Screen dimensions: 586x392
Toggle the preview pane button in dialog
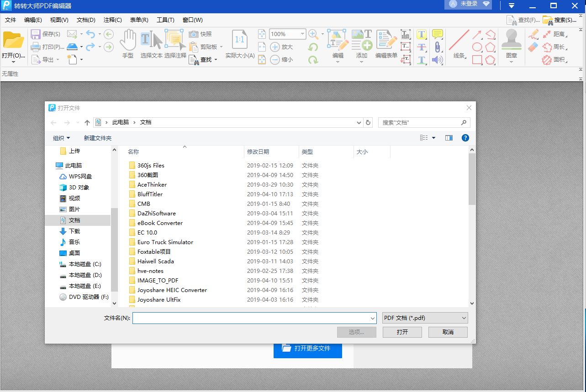449,138
